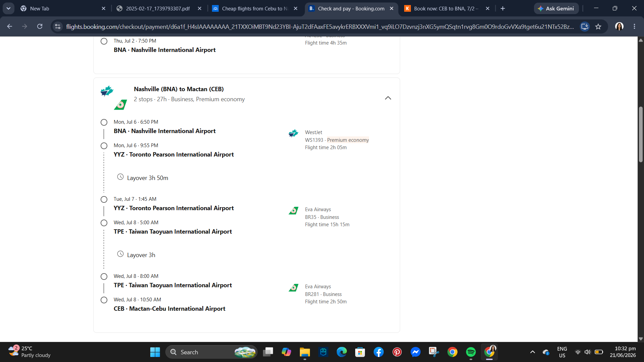Open Microsoft Edge from the taskbar
Viewport: 644px width, 362px height.
(x=342, y=352)
